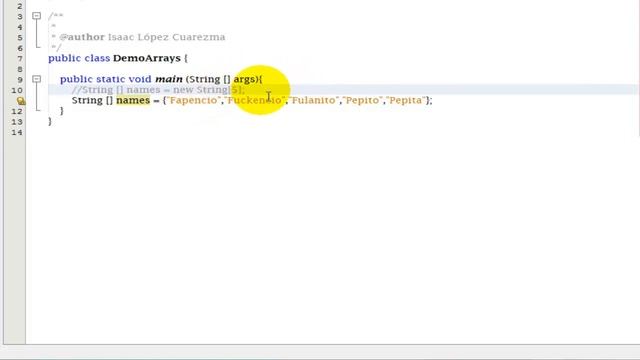Click line number 7 in the gutter
The image size is (640, 360).
point(20,58)
